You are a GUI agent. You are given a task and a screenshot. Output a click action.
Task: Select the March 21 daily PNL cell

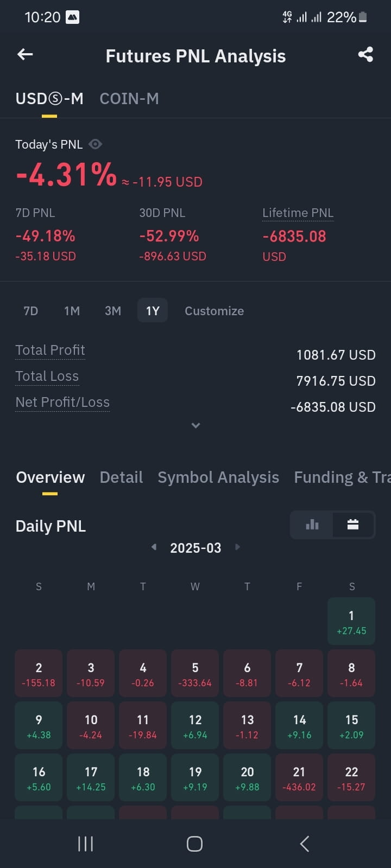tap(299, 777)
